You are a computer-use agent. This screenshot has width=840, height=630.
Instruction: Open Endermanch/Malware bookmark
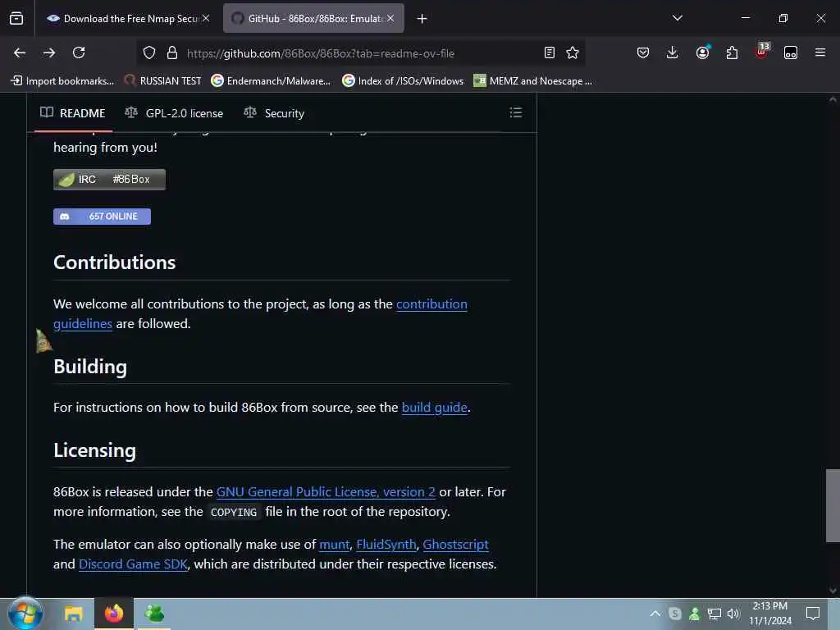point(271,81)
